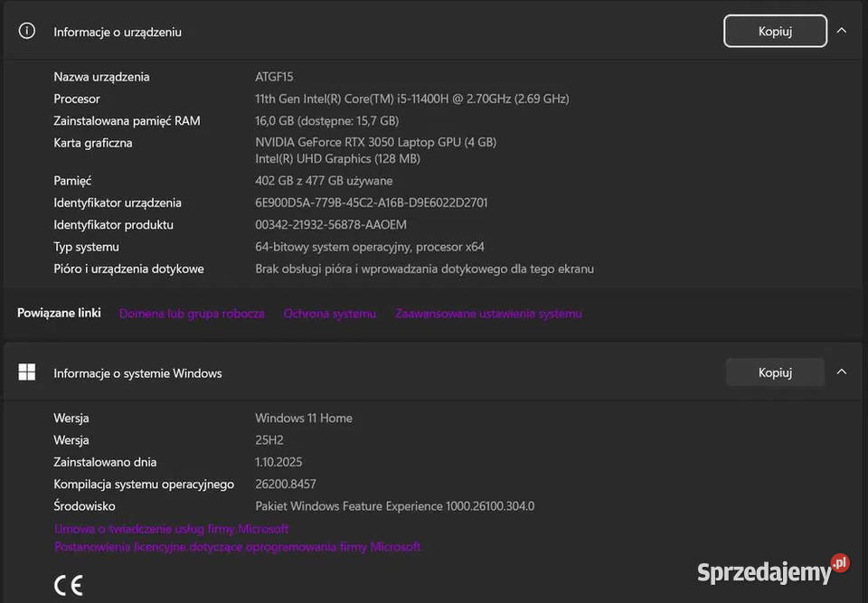
Task: Click the Środowisko label
Action: point(84,506)
